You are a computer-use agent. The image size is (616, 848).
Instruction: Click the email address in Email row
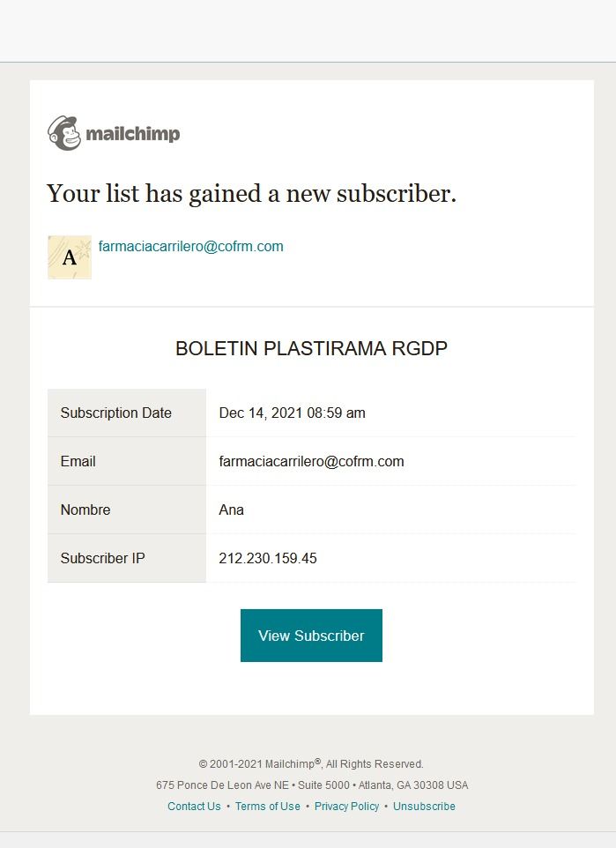pos(311,461)
